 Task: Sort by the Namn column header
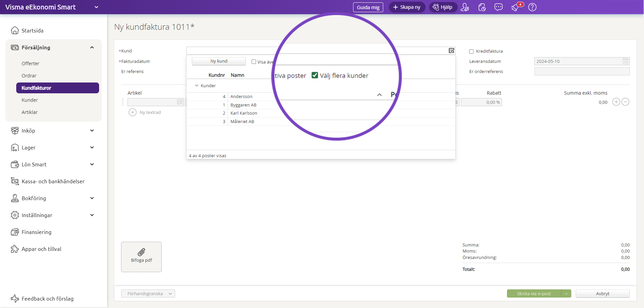pos(237,75)
